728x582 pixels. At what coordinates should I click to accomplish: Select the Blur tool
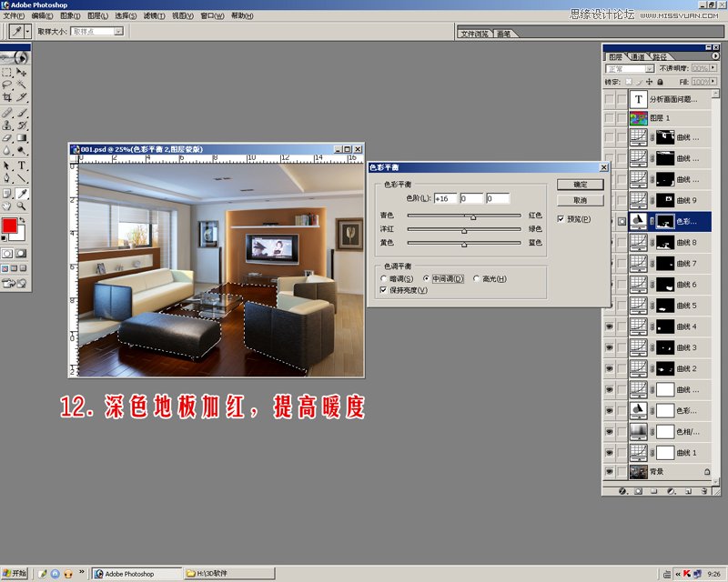click(x=7, y=150)
